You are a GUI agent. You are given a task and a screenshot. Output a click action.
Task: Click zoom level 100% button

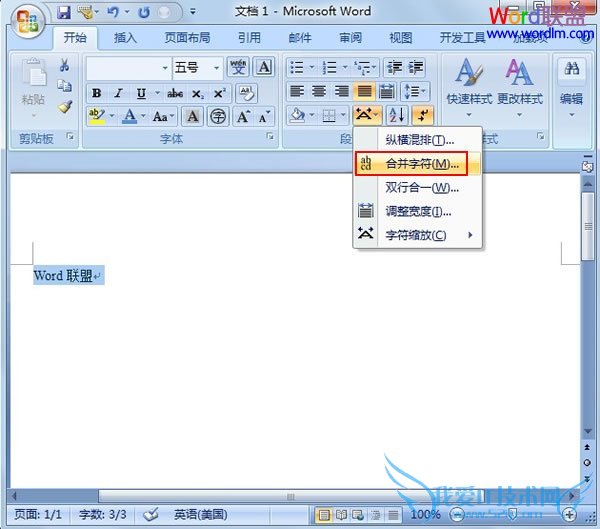coord(425,515)
